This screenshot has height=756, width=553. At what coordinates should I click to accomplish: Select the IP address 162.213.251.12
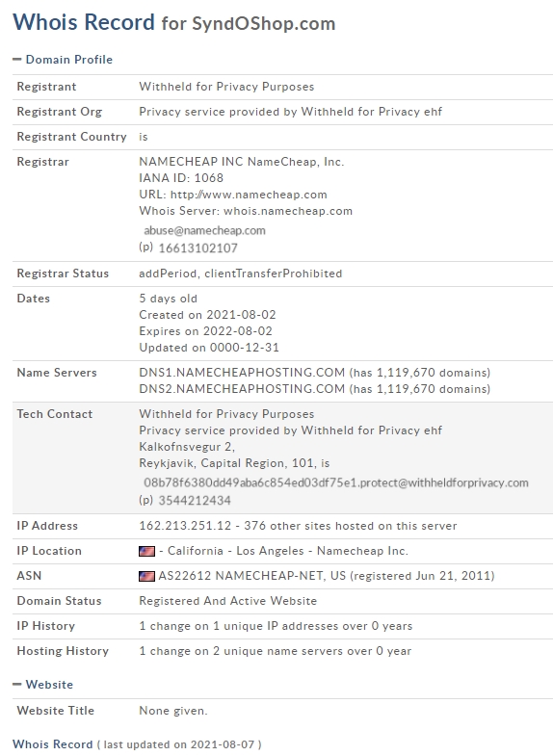(x=185, y=526)
